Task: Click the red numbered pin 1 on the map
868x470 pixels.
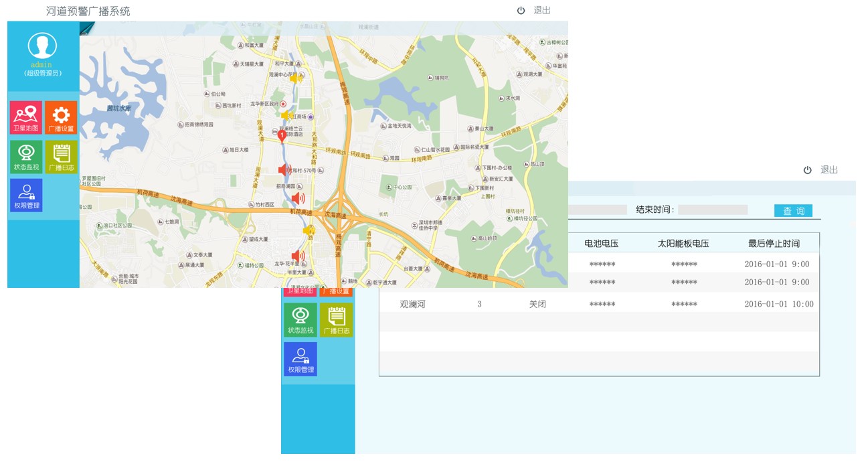Action: (282, 136)
